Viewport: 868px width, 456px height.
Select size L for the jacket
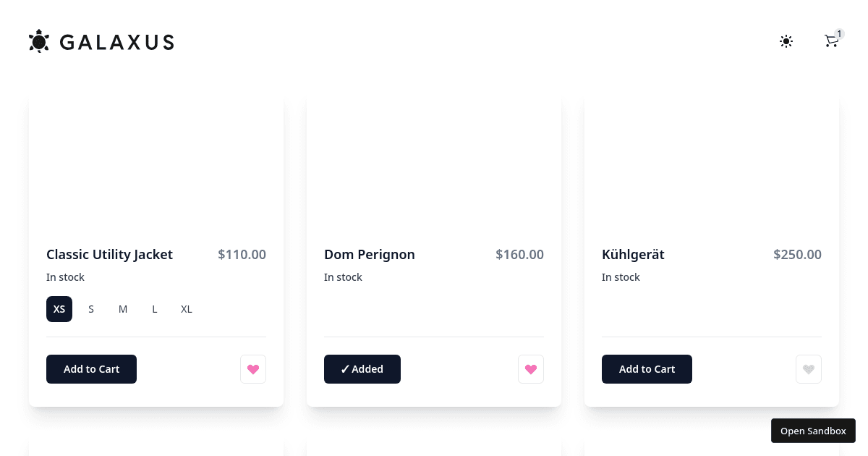click(x=155, y=309)
